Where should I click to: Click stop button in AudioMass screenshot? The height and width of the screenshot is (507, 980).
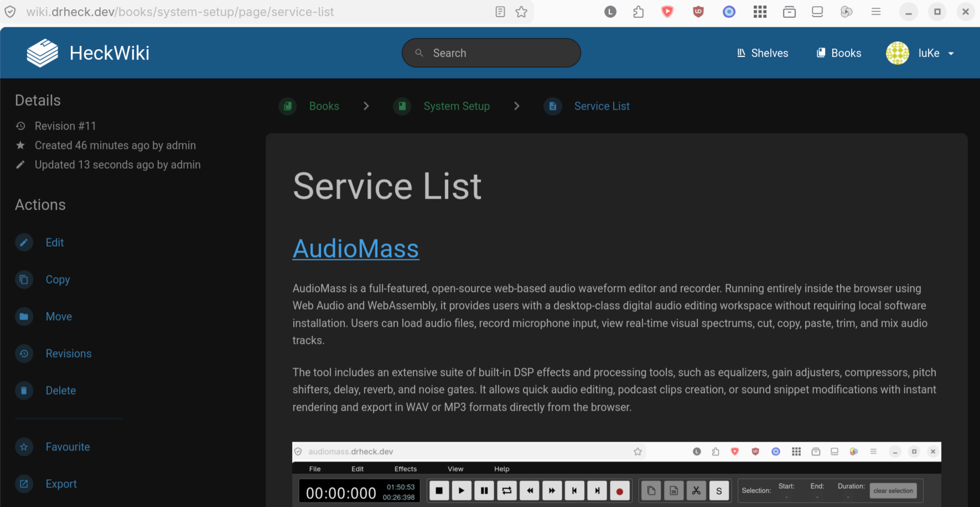click(439, 490)
